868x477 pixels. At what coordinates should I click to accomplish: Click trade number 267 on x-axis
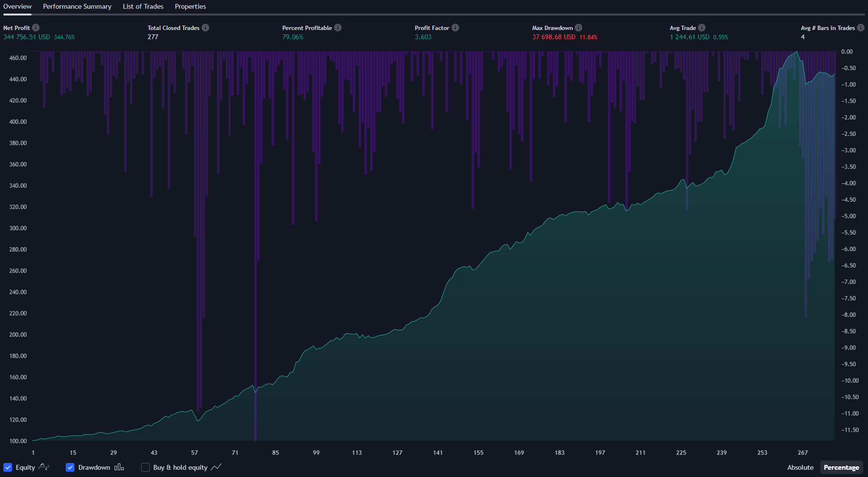point(803,453)
